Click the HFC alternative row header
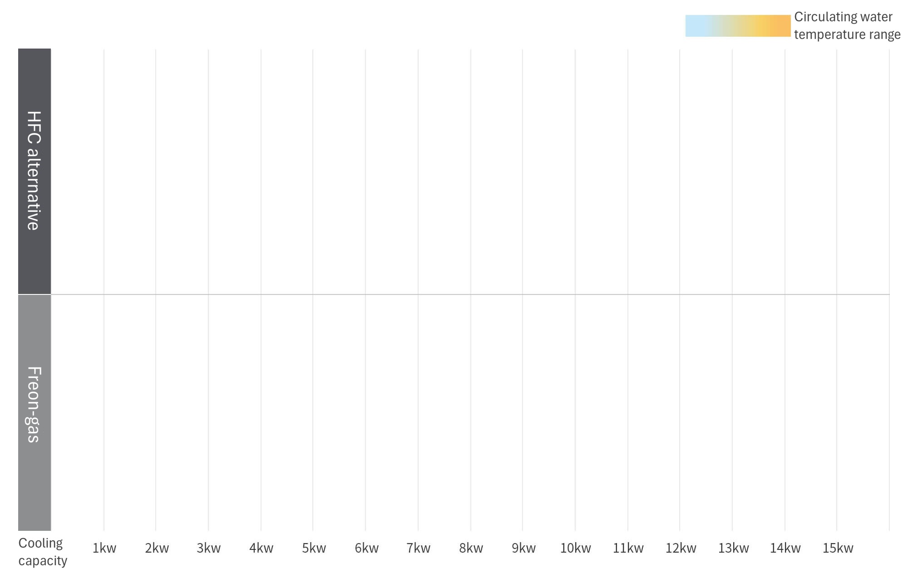Viewport: 908px width, 588px height. tap(35, 171)
